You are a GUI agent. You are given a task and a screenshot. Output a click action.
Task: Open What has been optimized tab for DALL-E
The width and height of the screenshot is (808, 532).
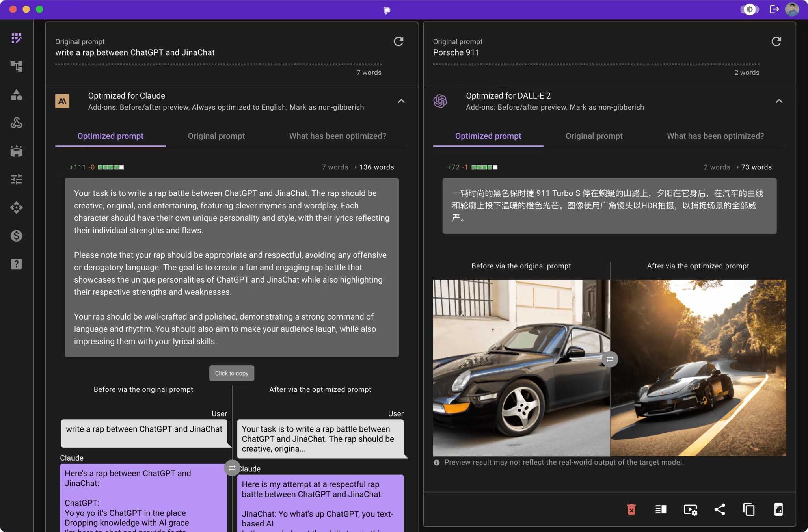coord(715,136)
